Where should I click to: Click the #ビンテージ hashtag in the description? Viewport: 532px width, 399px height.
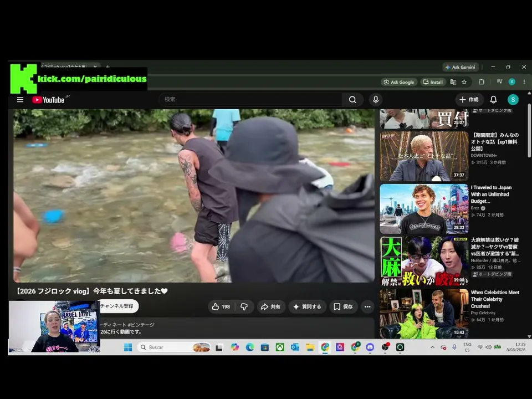pos(141,325)
